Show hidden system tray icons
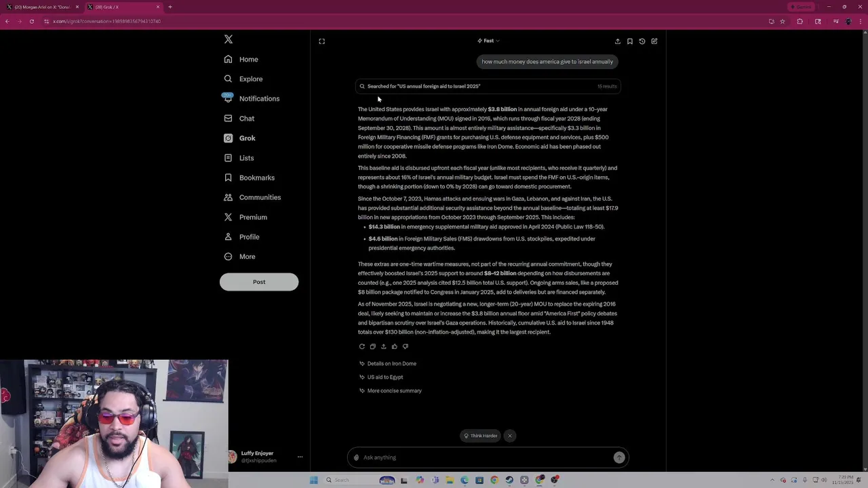 (x=772, y=480)
